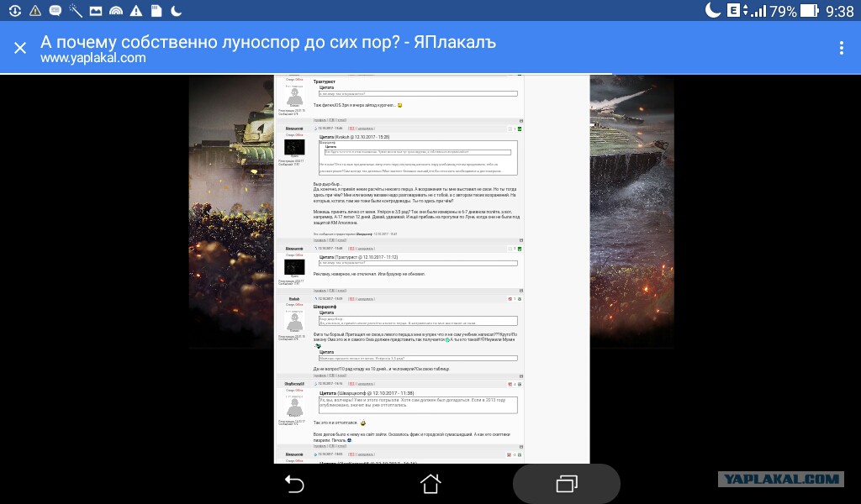Downvote Kvakuh's 15:51 post with red minus

(x=510, y=299)
